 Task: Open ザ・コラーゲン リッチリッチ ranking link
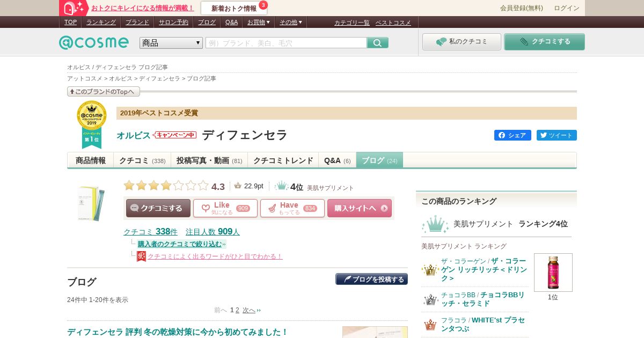[484, 269]
